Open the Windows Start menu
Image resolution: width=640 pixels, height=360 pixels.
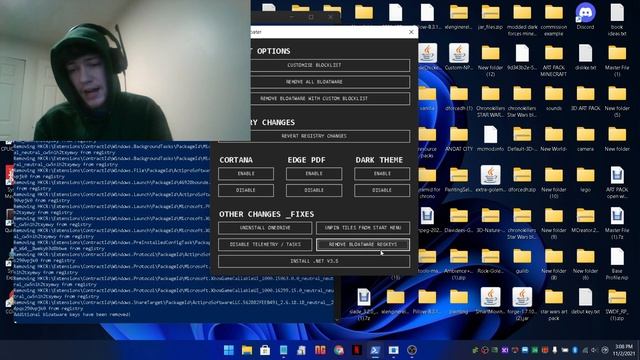pos(229,350)
